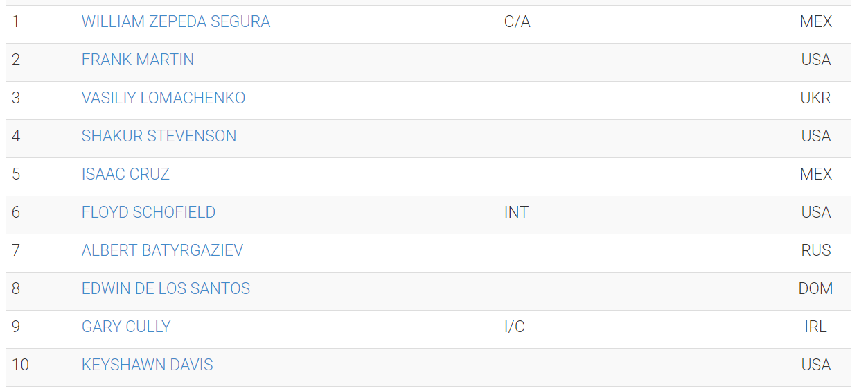This screenshot has width=868, height=389.
Task: Click the UKR country code
Action: point(816,98)
